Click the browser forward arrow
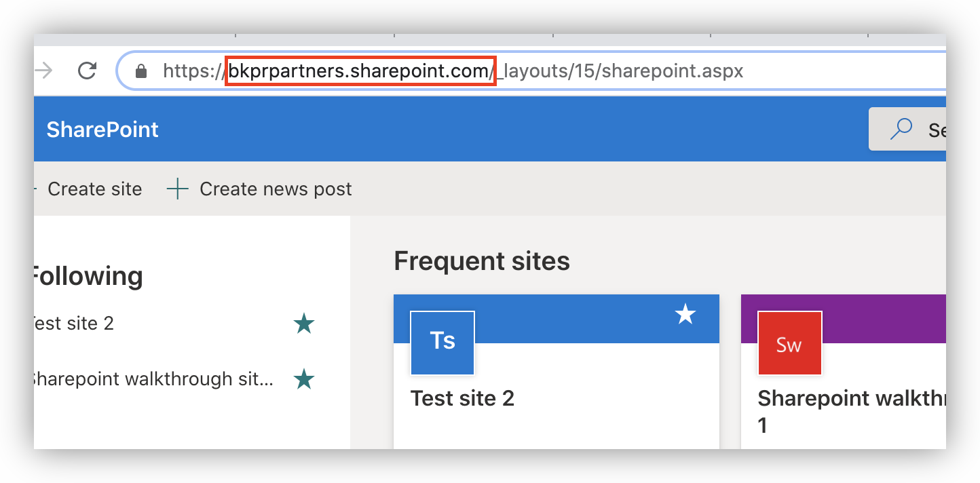The image size is (980, 483). point(44,71)
